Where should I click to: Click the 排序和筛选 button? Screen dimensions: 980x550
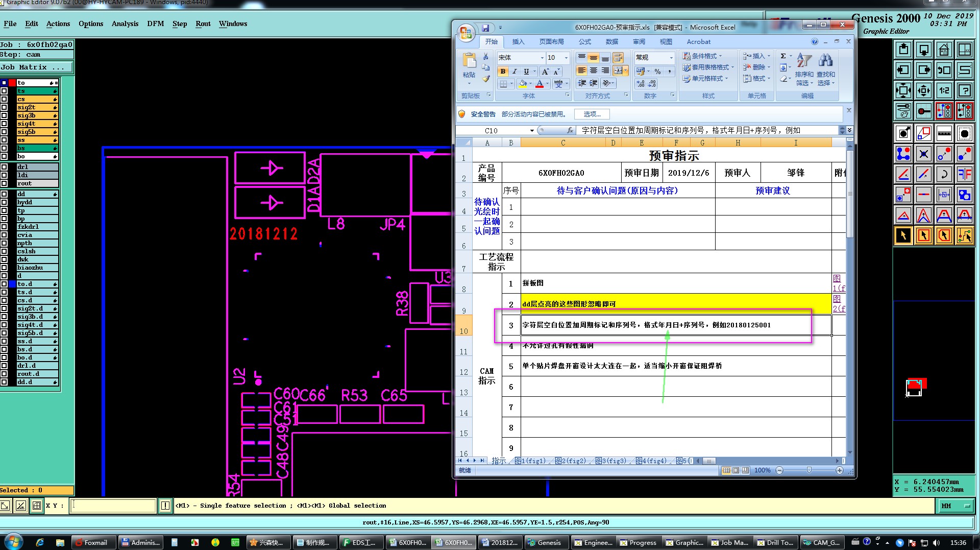pos(804,69)
